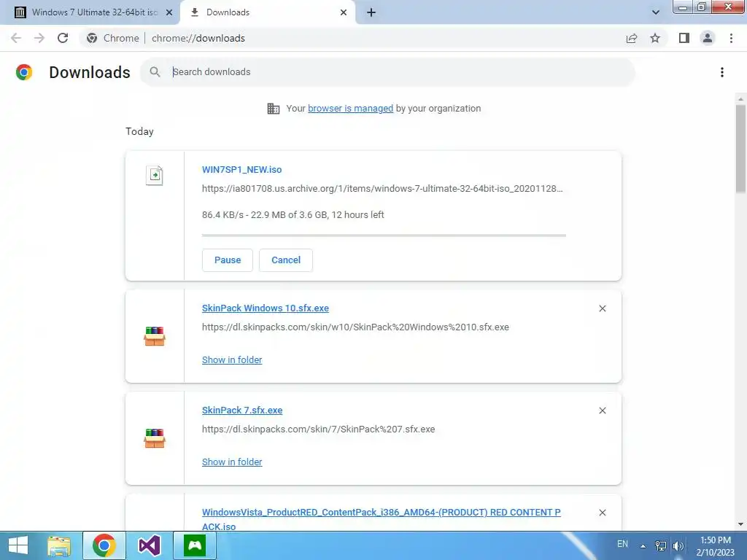Launch Visual Studio from the taskbar
The image size is (747, 560).
click(149, 545)
